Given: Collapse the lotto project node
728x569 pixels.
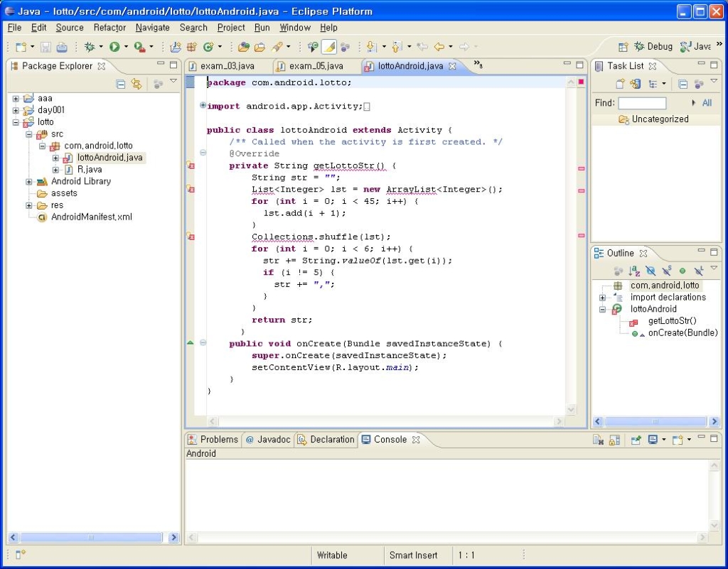Looking at the screenshot, I should (x=16, y=122).
